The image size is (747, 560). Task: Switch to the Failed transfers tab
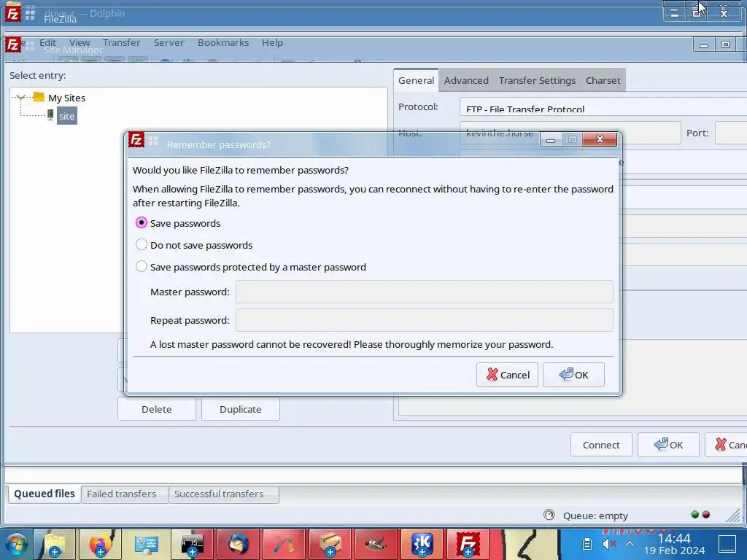pos(122,494)
